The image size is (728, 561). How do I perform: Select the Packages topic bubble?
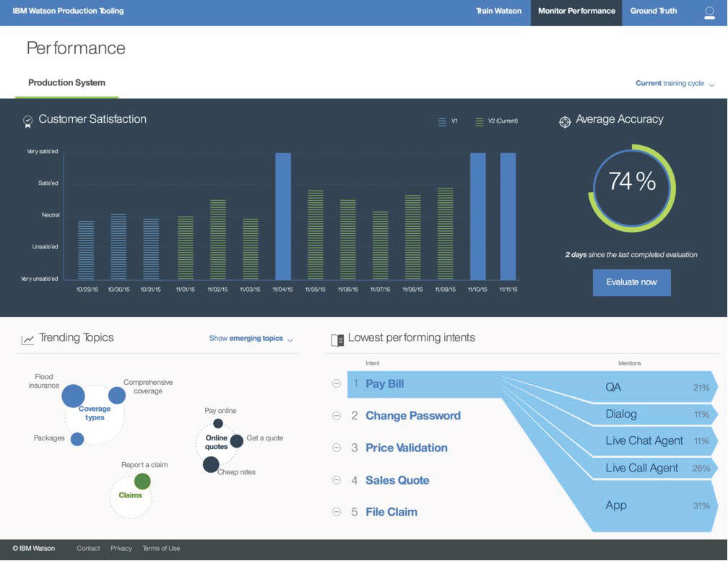coord(77,439)
